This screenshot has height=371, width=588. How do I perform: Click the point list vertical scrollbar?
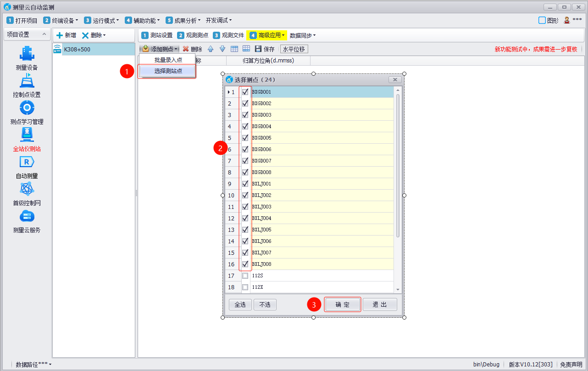pyautogui.click(x=398, y=165)
